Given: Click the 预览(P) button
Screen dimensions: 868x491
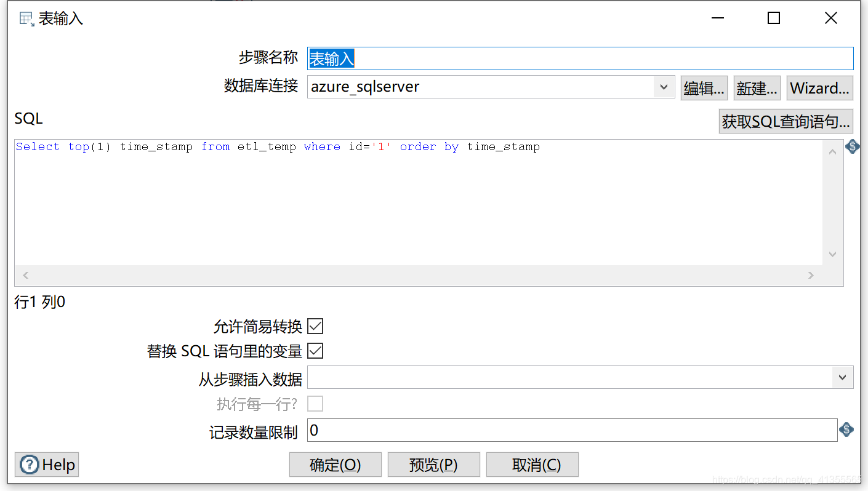Looking at the screenshot, I should (434, 465).
